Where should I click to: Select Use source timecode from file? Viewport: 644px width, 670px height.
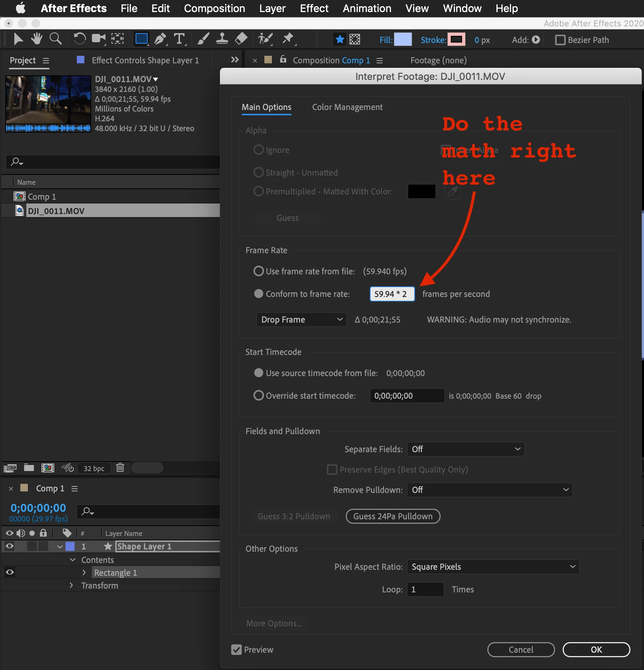click(258, 373)
